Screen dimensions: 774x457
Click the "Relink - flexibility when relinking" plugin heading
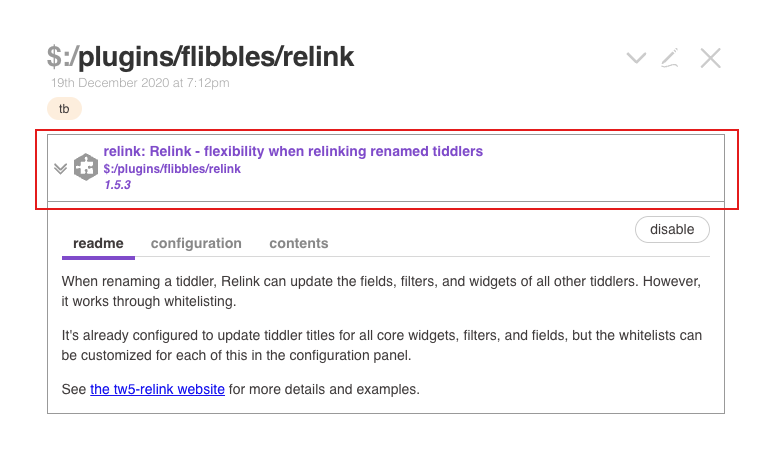[x=293, y=151]
